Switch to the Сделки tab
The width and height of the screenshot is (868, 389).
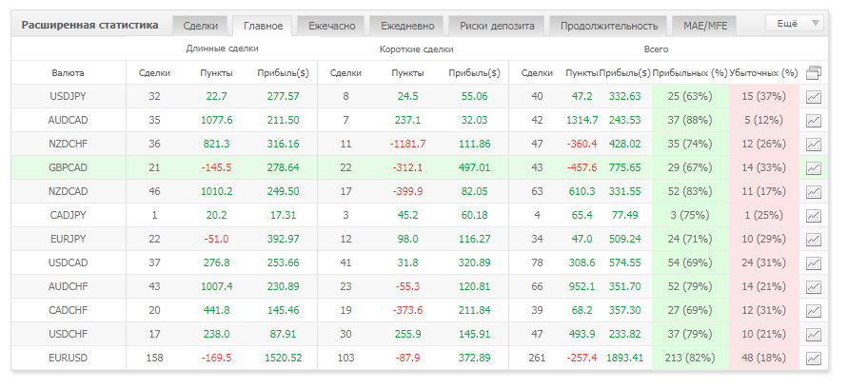[x=201, y=26]
